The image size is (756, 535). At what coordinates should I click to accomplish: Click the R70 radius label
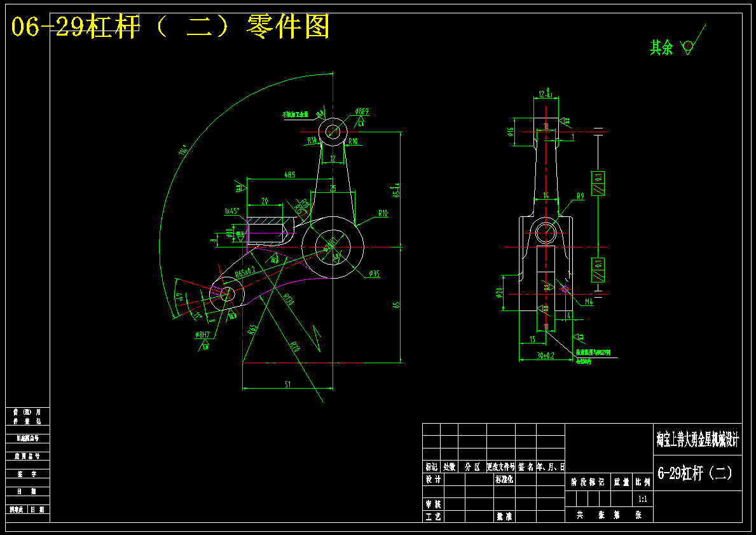tap(295, 346)
